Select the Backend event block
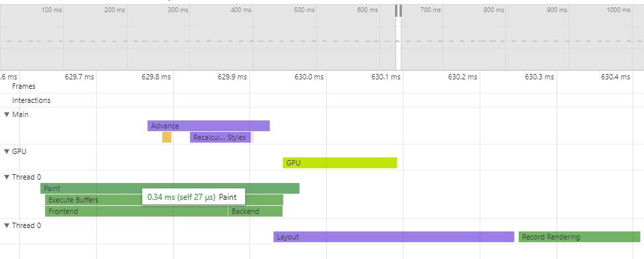This screenshot has width=644, height=259. coord(255,211)
